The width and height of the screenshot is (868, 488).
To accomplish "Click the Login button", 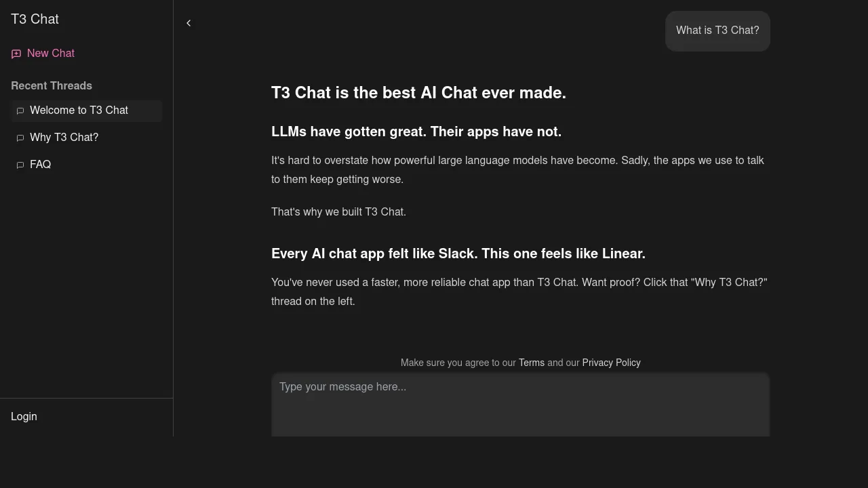I will click(x=24, y=416).
